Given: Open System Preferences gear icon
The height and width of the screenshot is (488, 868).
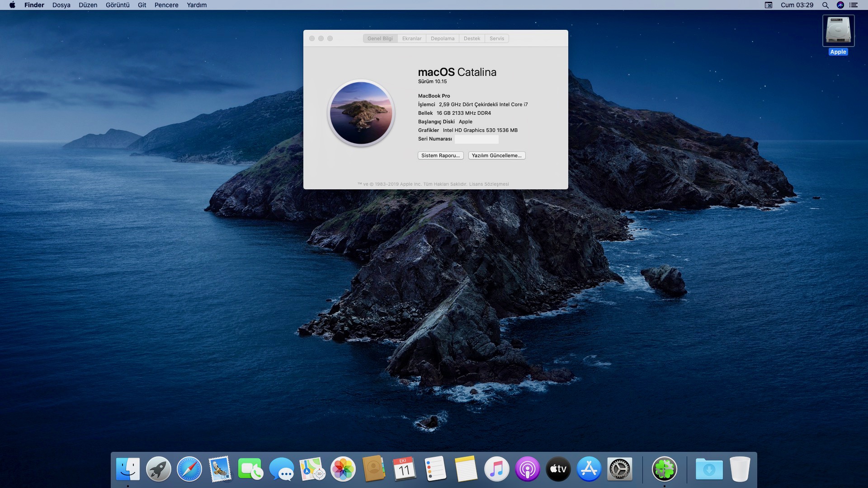Looking at the screenshot, I should pyautogui.click(x=619, y=469).
